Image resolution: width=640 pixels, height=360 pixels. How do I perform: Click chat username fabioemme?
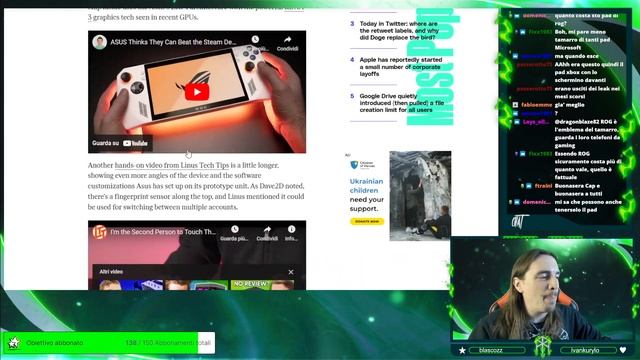pos(536,105)
